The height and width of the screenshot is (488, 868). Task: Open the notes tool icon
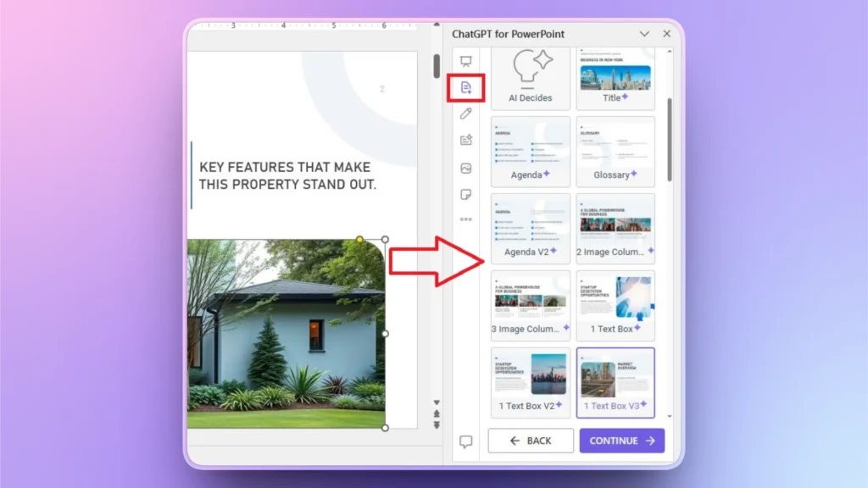465,195
